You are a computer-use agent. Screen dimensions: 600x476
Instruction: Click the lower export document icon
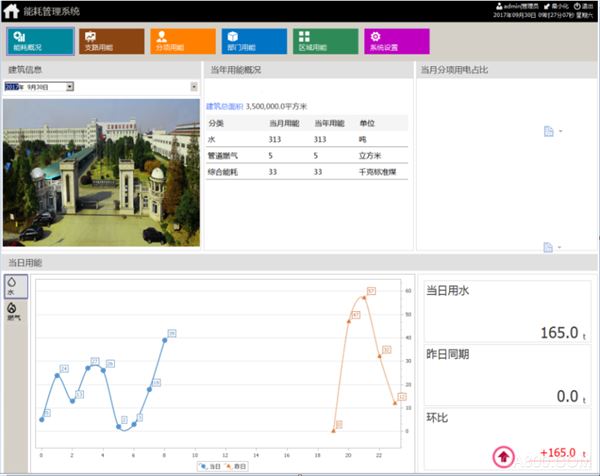click(x=548, y=247)
